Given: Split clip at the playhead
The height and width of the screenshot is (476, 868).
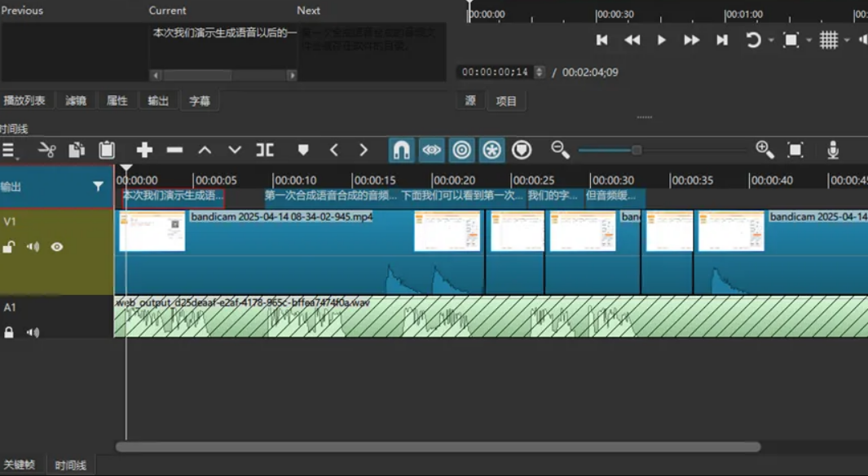Looking at the screenshot, I should [265, 150].
